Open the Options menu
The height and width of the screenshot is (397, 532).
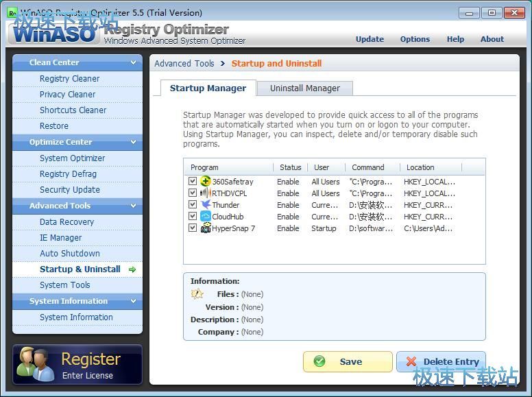point(415,39)
